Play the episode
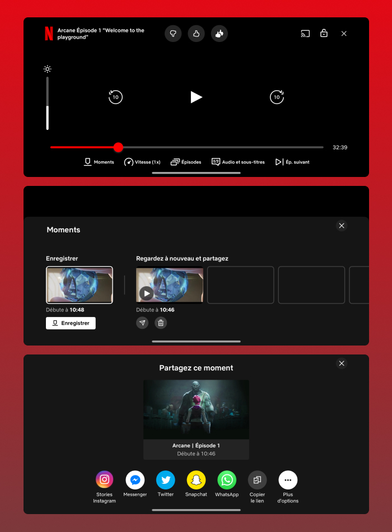This screenshot has height=532, width=392. (196, 97)
